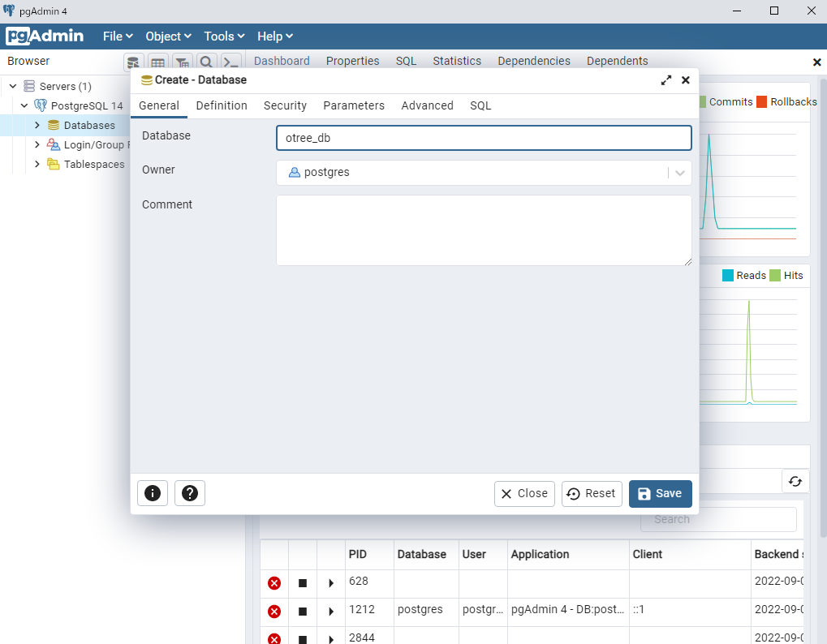Click the Rollbacks legend color swatch
The image size is (827, 644).
(761, 101)
